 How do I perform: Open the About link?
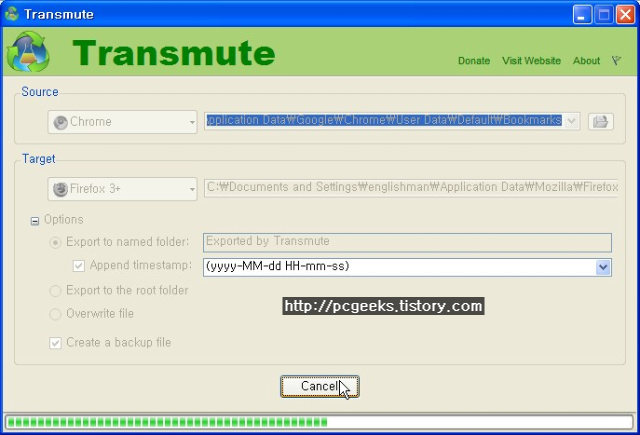[586, 61]
